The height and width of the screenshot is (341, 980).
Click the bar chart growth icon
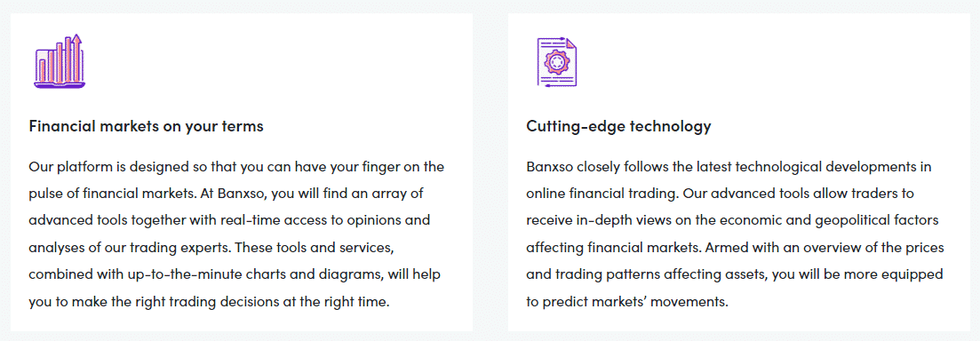coord(60,61)
